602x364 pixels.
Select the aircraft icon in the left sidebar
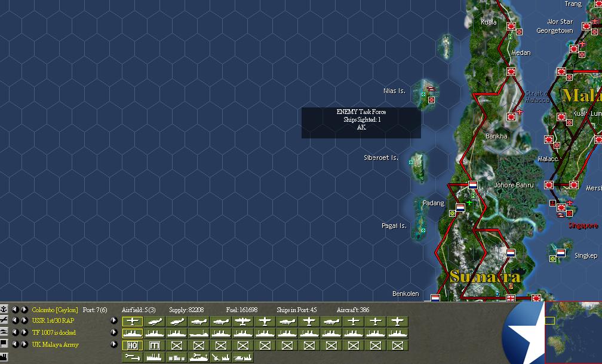5,322
